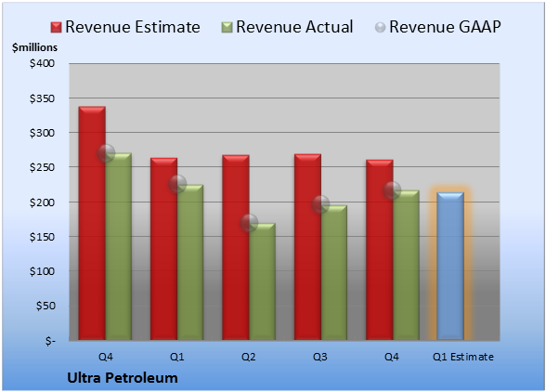
Task: Select the green actual bar above Q3
Action: tap(334, 272)
